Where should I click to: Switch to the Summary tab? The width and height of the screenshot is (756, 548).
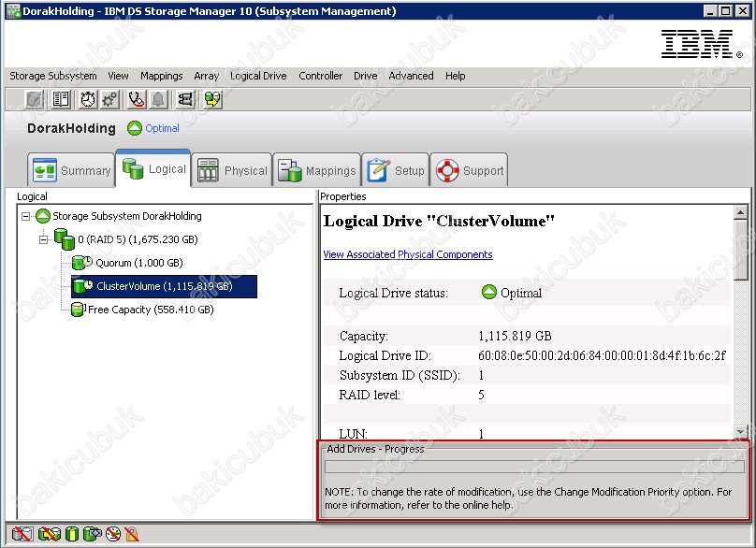(71, 170)
